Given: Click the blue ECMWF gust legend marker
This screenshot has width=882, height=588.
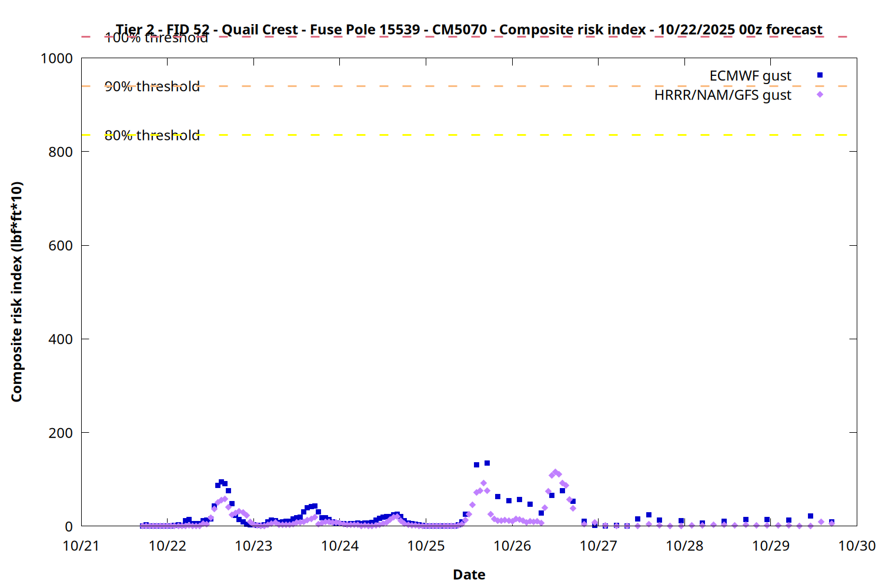Looking at the screenshot, I should [820, 75].
